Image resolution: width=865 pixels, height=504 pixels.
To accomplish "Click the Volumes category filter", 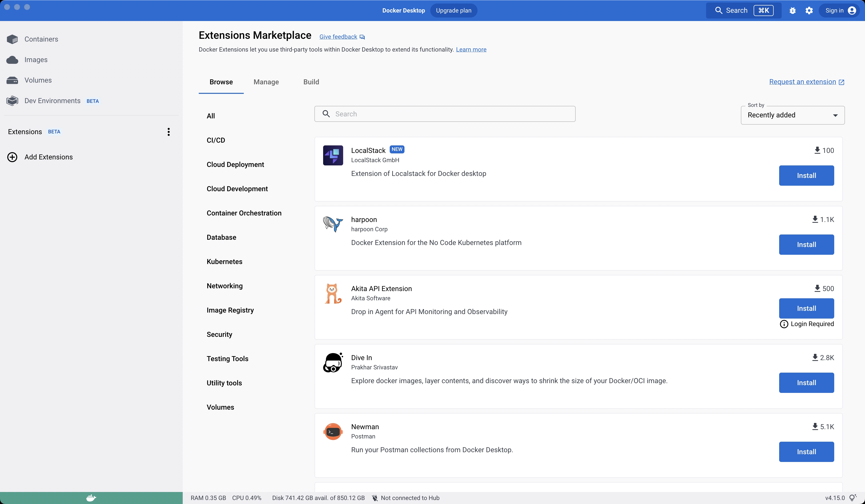I will click(x=221, y=407).
